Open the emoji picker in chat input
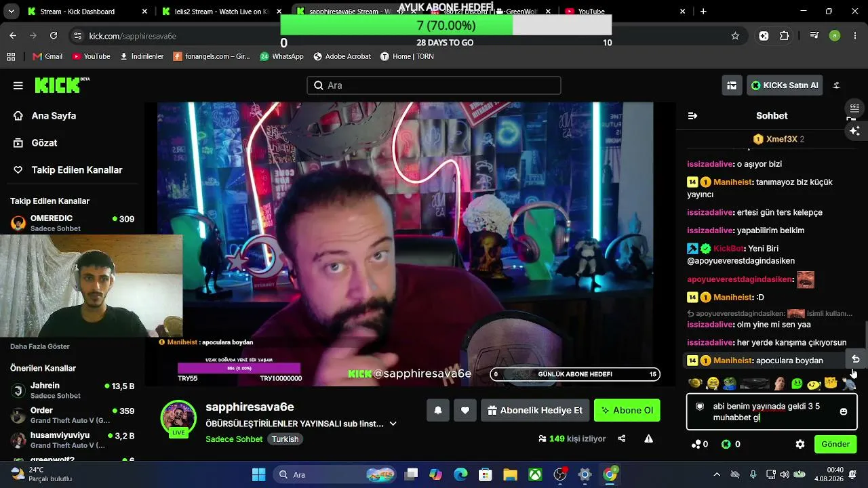Image resolution: width=868 pixels, height=488 pixels. [x=844, y=411]
